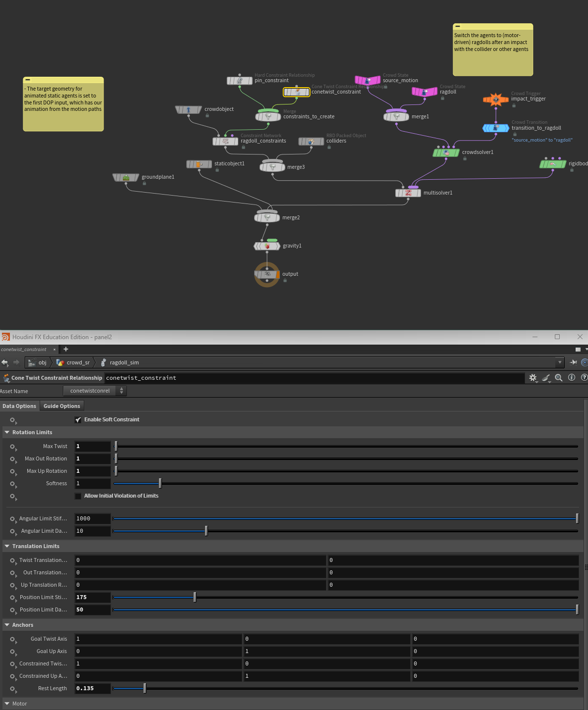Viewport: 588px width, 710px height.
Task: Select the gravity1 node icon
Action: point(267,246)
